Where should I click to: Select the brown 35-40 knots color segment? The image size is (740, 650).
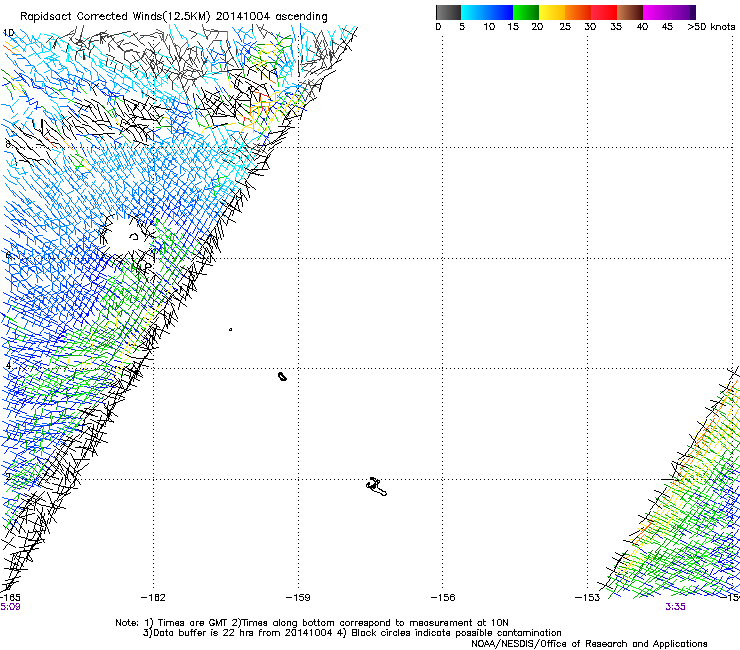pyautogui.click(x=630, y=12)
